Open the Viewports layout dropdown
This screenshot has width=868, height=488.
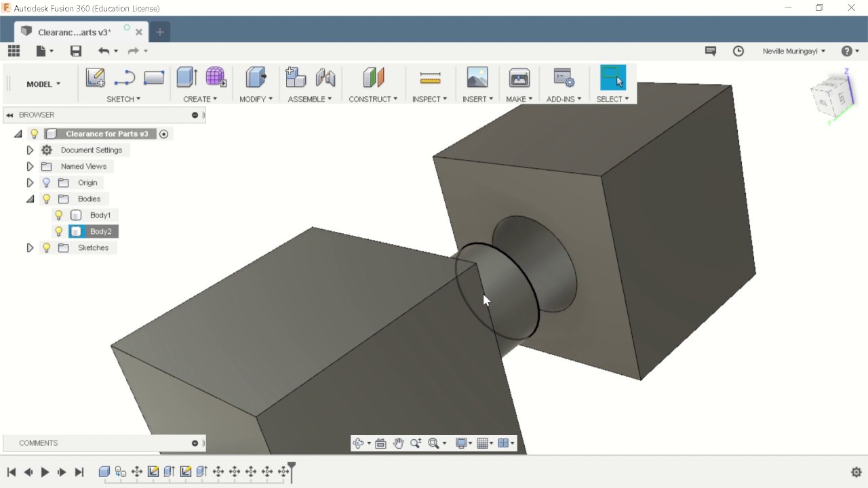tap(506, 443)
